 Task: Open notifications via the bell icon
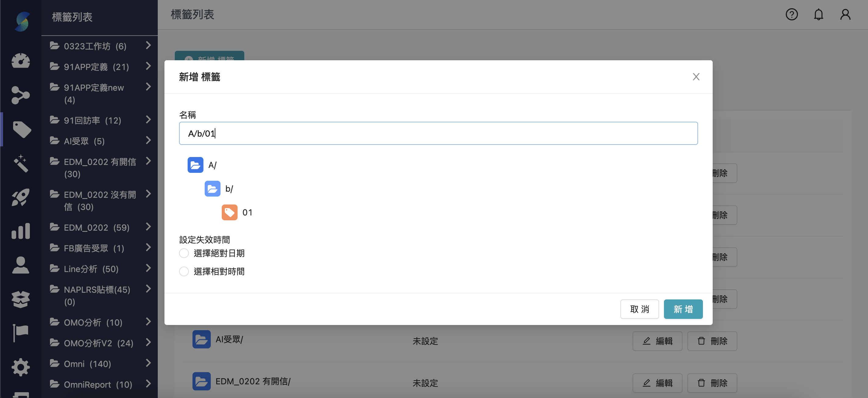pos(818,15)
